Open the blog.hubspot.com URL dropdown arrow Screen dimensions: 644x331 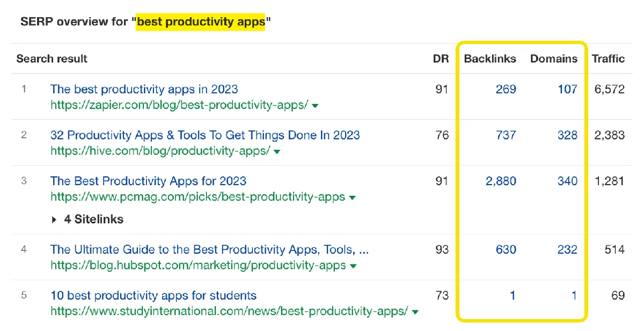353,266
